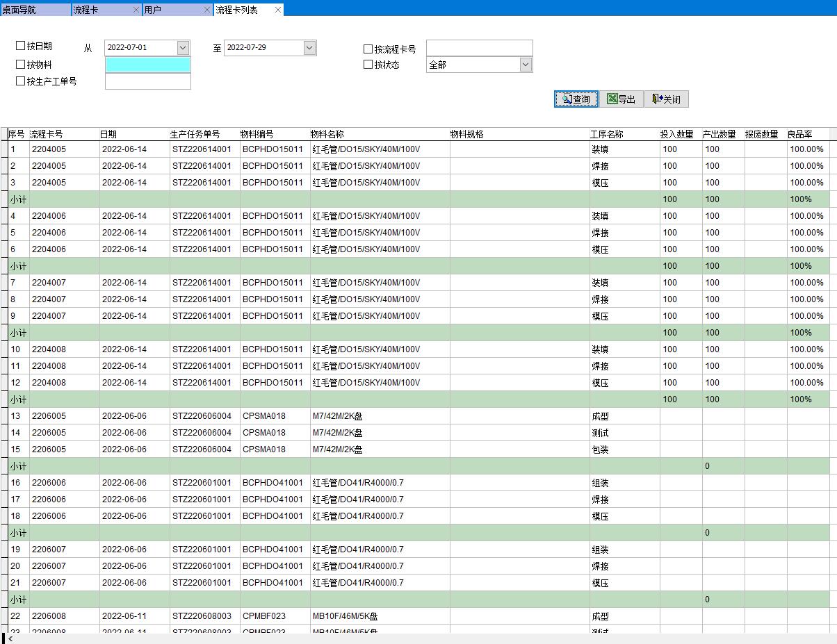
Task: Tick the 按物料 filter checkbox
Action: point(20,64)
